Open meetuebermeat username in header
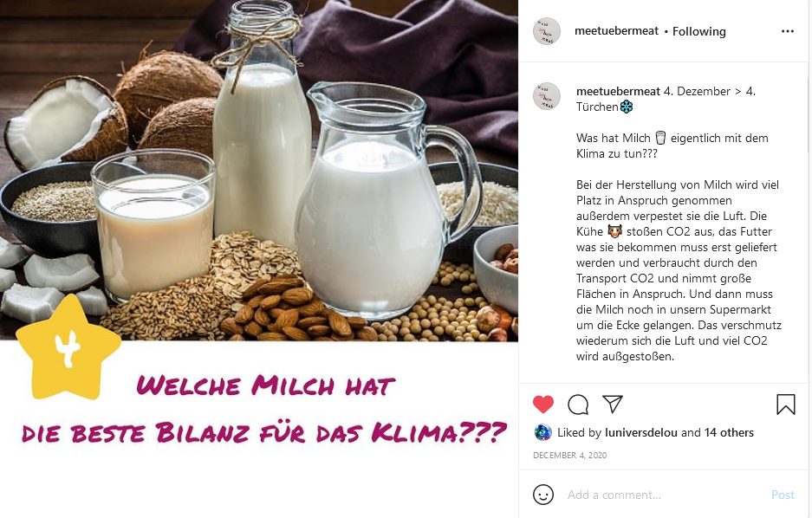812x518 pixels. pyautogui.click(x=616, y=31)
